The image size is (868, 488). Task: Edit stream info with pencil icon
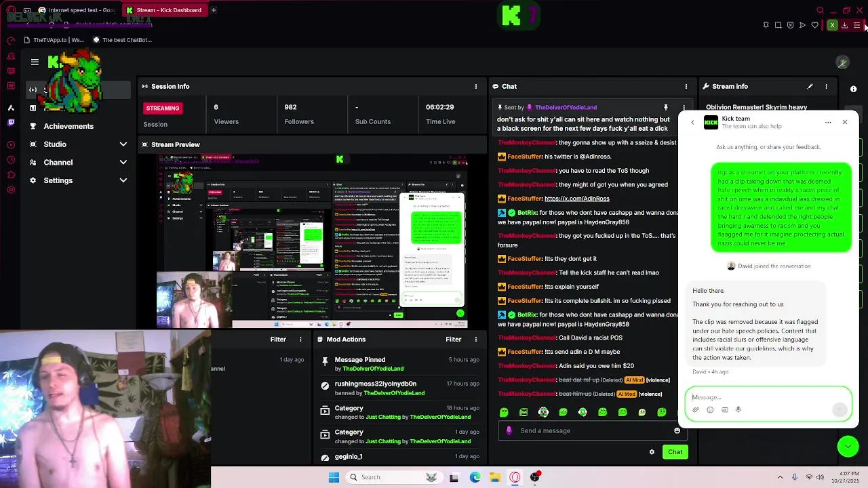click(810, 86)
